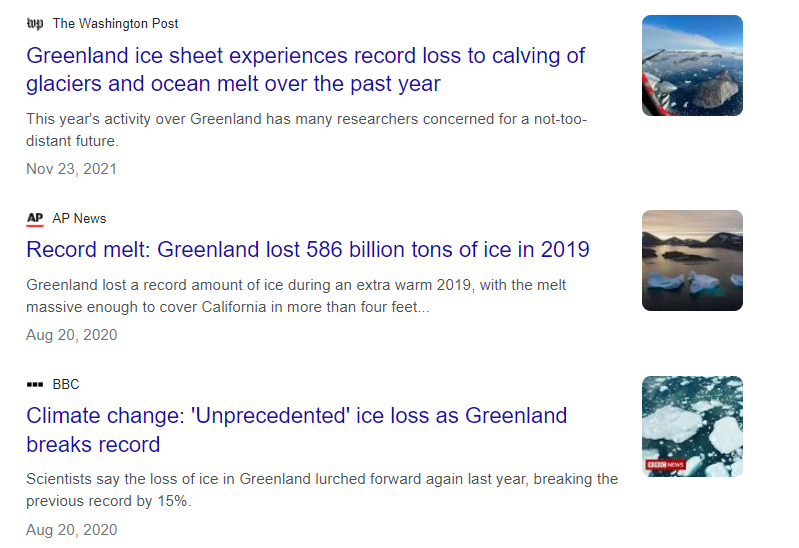Click the Aug 20, 2020 date under BBC article
The width and height of the screenshot is (799, 548).
[x=71, y=530]
